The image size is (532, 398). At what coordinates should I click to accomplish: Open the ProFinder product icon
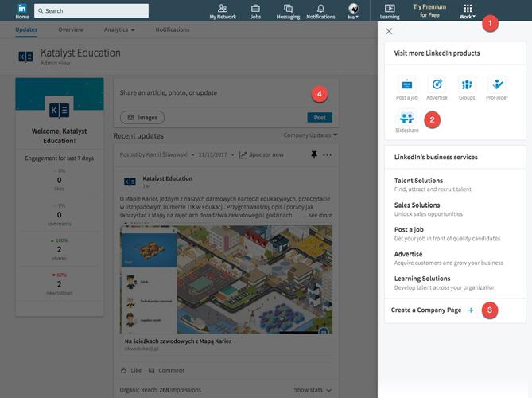[x=497, y=88]
